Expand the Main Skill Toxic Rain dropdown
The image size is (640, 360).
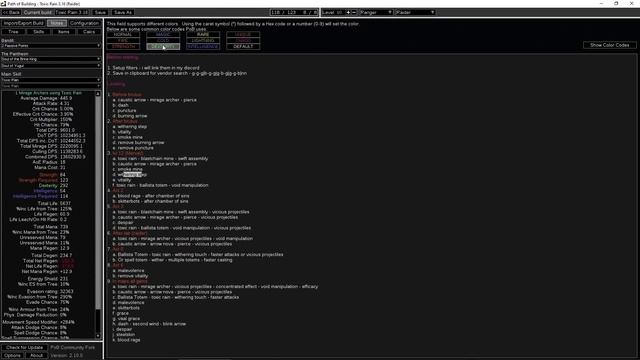pos(51,80)
